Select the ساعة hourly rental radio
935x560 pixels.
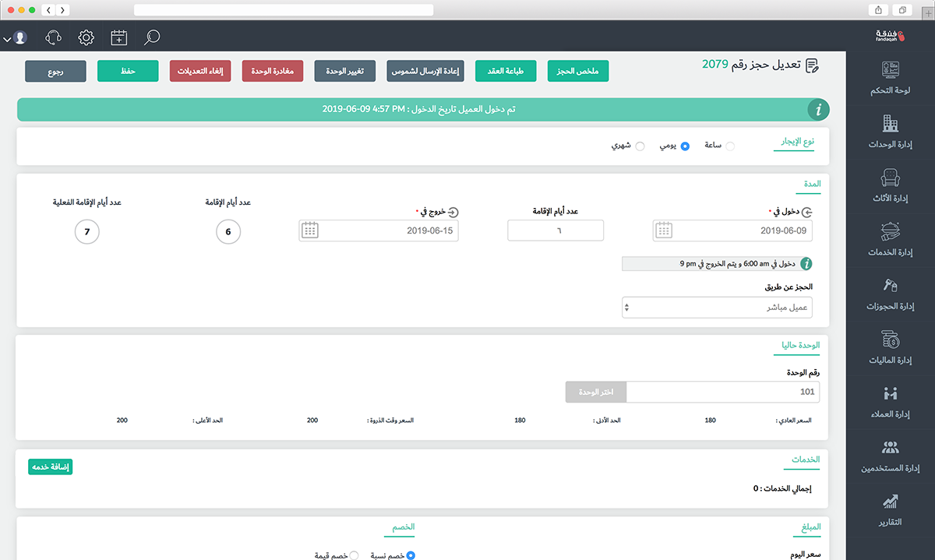point(729,146)
